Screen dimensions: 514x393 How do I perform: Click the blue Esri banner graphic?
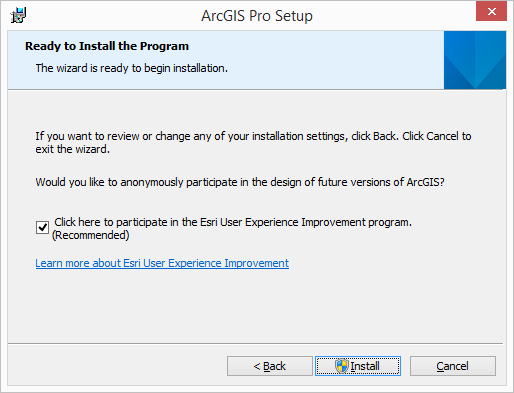tap(475, 60)
